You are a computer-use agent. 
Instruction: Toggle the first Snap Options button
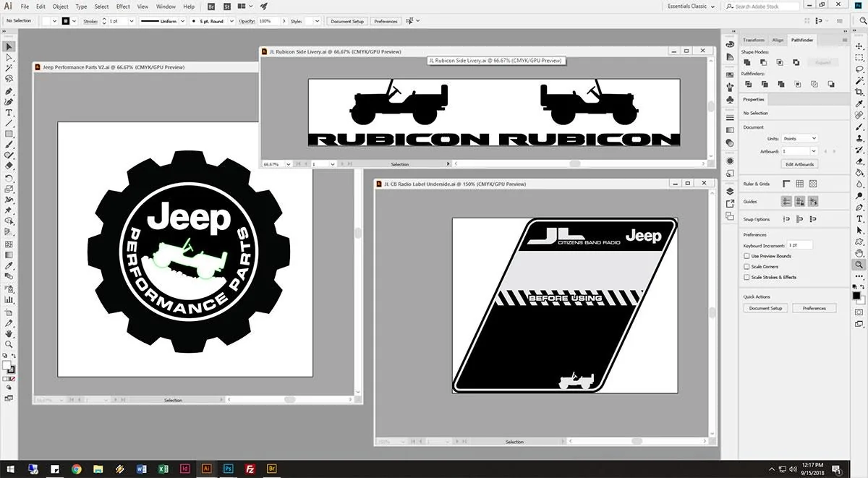(786, 219)
